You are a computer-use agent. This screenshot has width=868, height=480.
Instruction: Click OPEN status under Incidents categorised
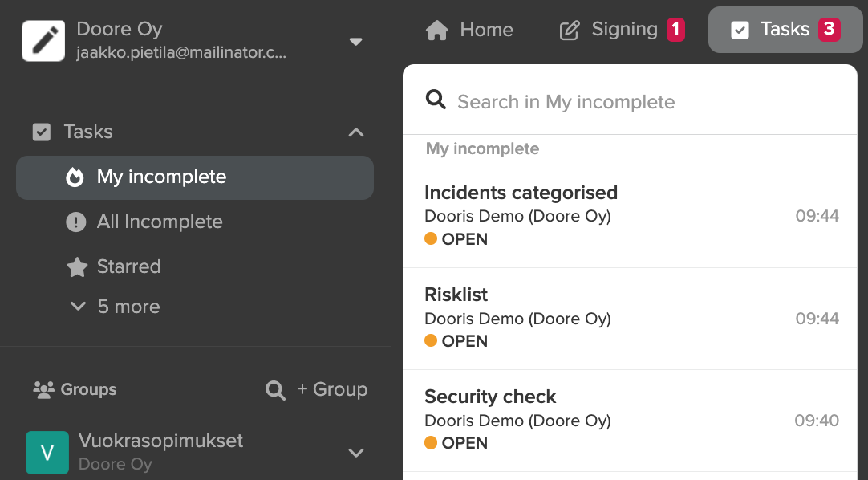[x=464, y=239]
